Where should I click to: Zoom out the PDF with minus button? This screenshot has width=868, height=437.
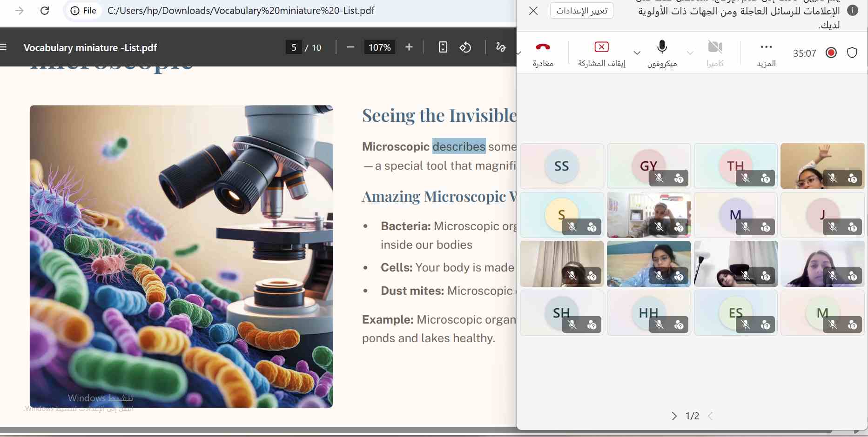350,47
